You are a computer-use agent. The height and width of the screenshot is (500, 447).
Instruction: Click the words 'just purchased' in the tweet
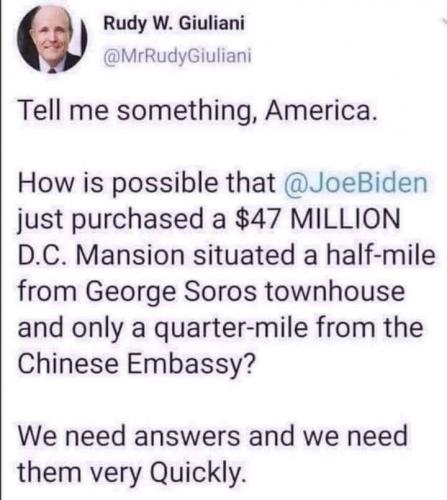(x=111, y=221)
